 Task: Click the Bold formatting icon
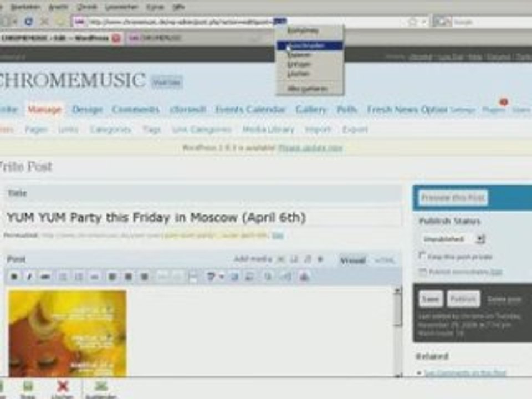coord(14,277)
